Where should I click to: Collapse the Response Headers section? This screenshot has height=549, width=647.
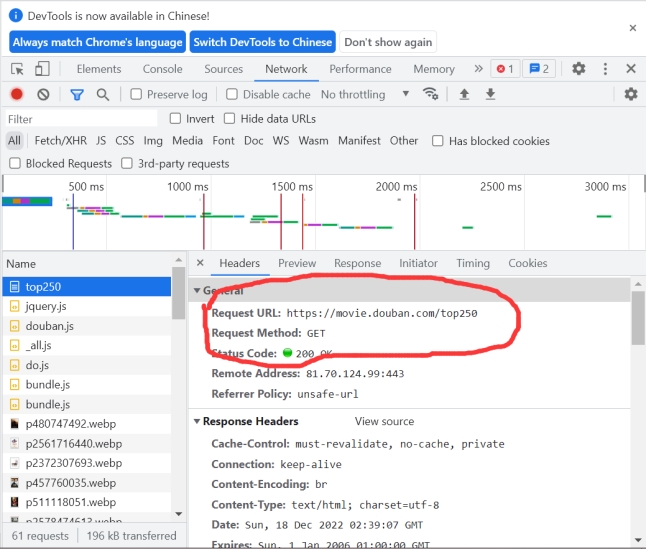click(x=197, y=421)
